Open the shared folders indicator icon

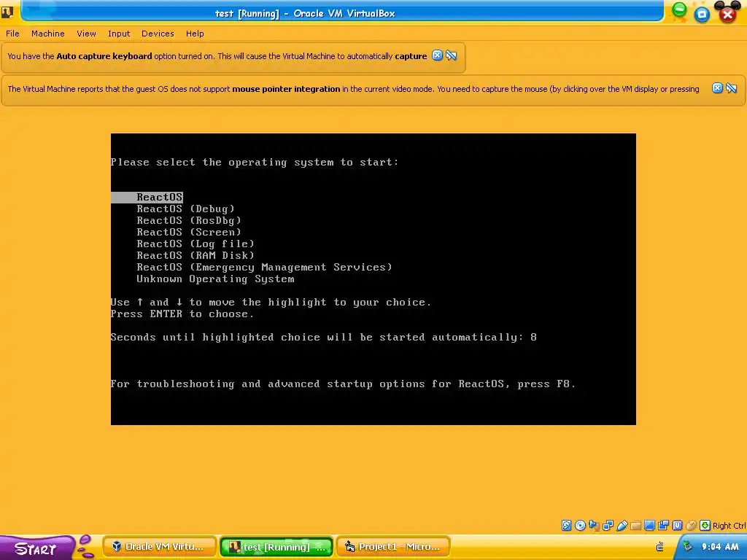tap(635, 525)
